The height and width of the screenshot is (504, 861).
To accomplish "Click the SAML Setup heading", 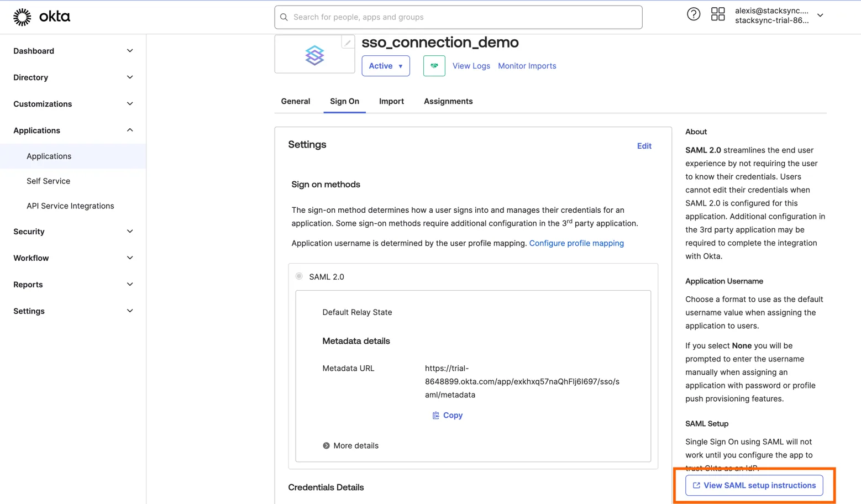I will [x=707, y=424].
